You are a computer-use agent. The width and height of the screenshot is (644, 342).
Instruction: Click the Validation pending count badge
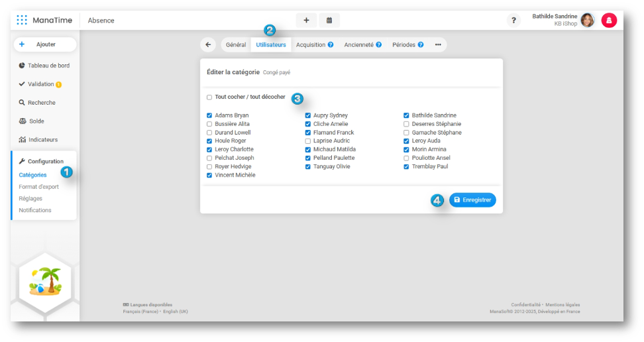tap(59, 85)
